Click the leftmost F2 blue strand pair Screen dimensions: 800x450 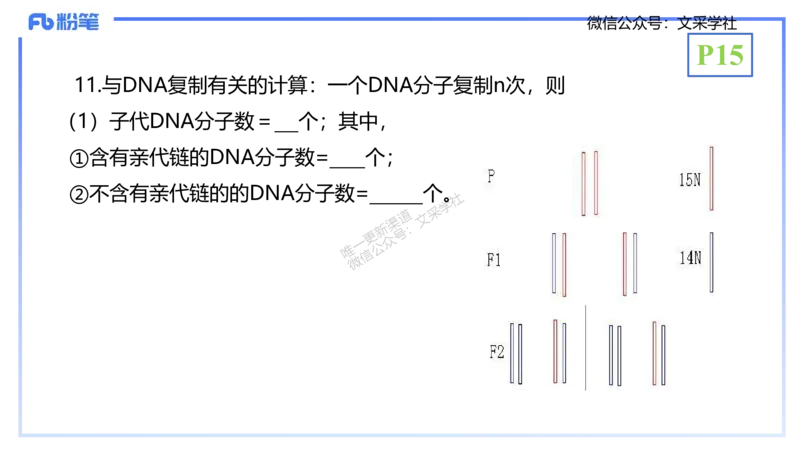point(516,353)
